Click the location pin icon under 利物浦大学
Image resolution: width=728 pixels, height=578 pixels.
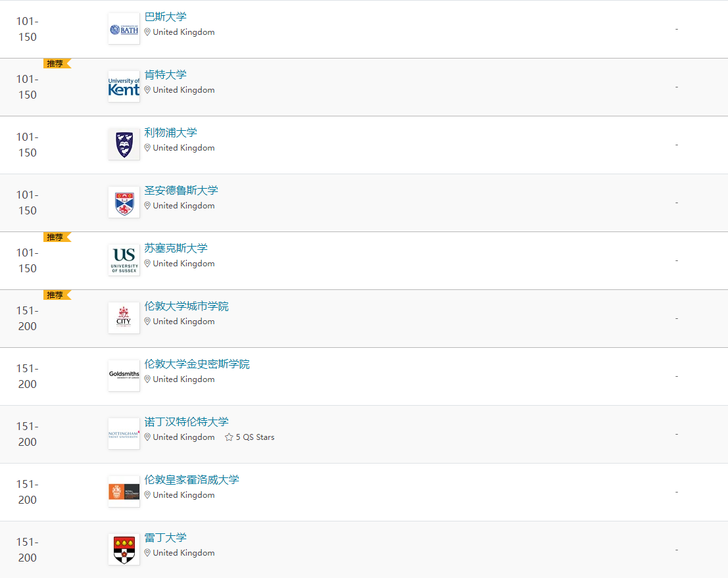tap(147, 148)
